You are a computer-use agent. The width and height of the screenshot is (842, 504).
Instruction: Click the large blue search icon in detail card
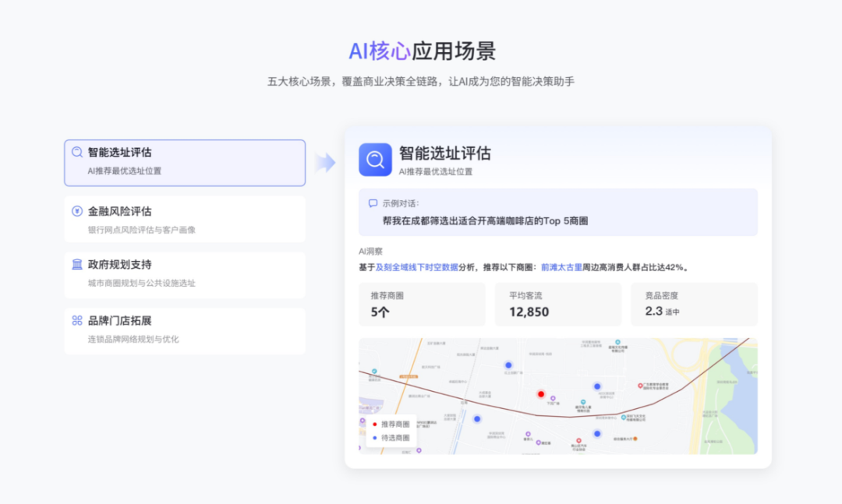coord(375,160)
